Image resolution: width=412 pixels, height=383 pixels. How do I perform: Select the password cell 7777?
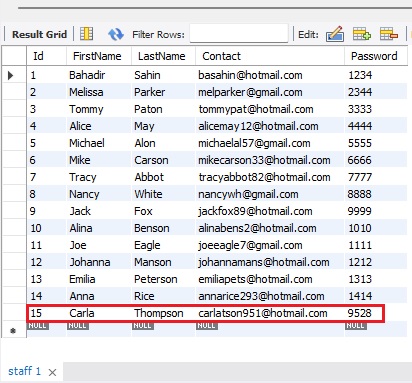pos(376,177)
